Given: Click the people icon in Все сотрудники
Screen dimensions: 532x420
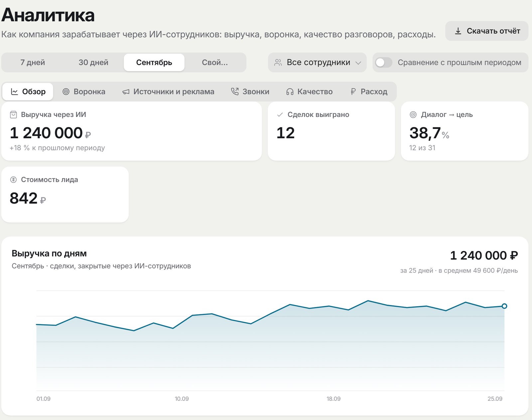Looking at the screenshot, I should [278, 62].
